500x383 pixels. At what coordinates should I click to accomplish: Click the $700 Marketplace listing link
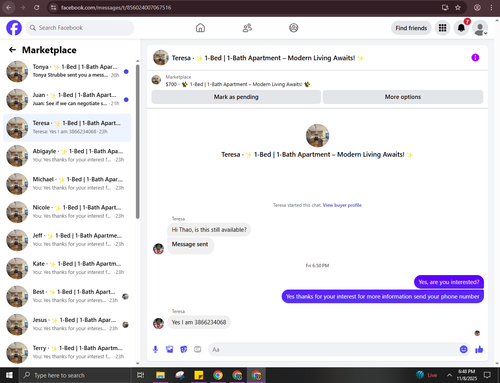[238, 84]
